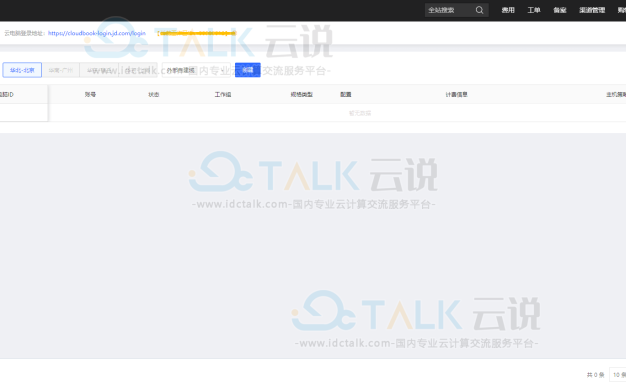Click the 状态 column header
626x386 pixels.
pyautogui.click(x=154, y=95)
